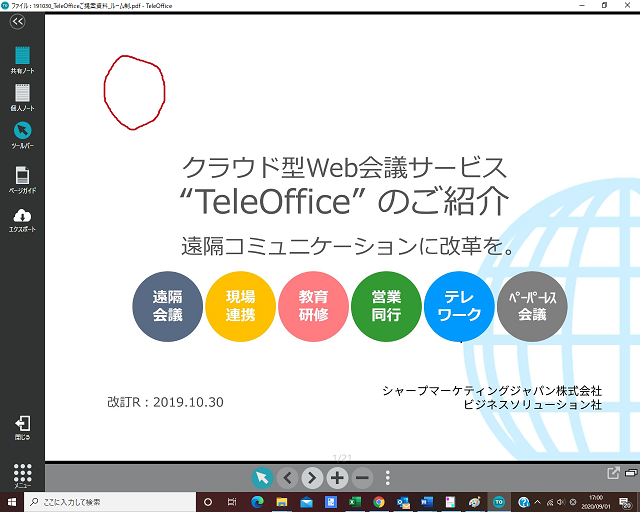640x512 pixels.
Task: Open the page guide (ページガイド)
Action: point(22,180)
